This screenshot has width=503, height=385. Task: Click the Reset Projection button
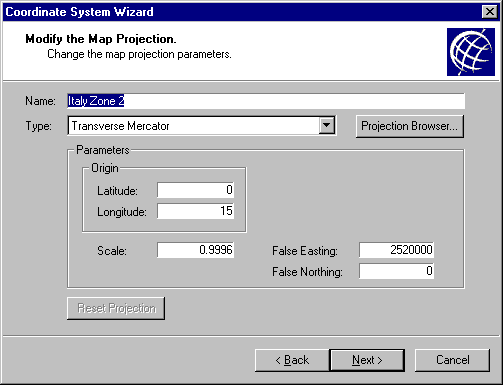click(116, 308)
